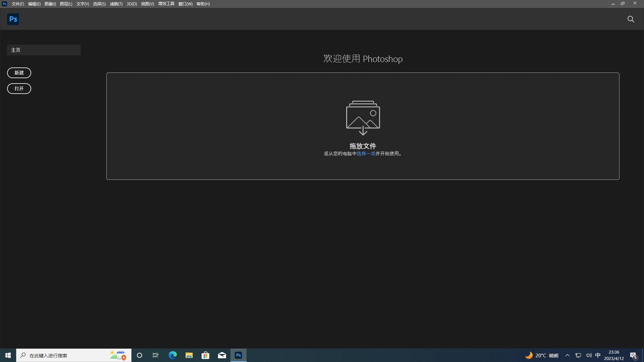The height and width of the screenshot is (362, 644).
Task: Open File Explorer from the taskbar
Action: pyautogui.click(x=189, y=355)
